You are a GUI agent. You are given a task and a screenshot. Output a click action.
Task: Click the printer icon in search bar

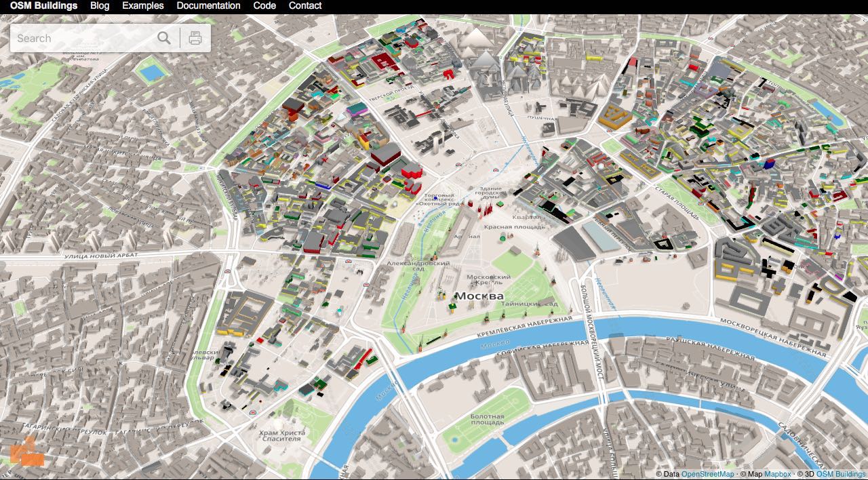coord(195,38)
